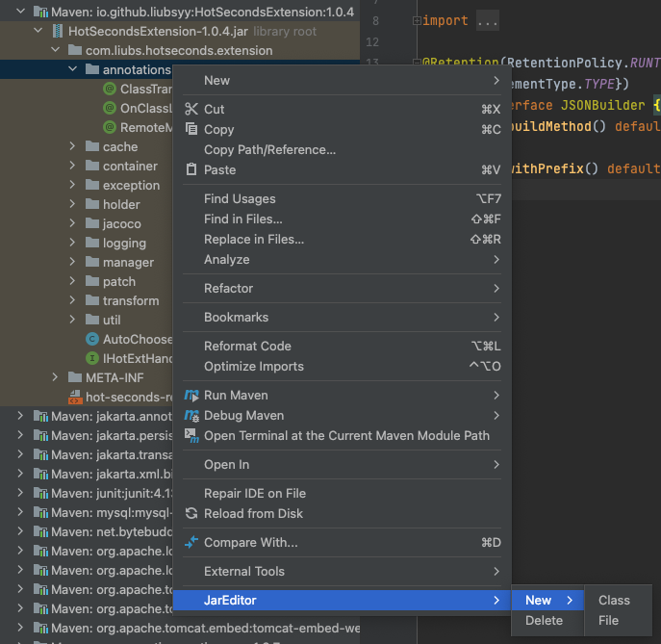The width and height of the screenshot is (661, 644).
Task: Choose Find Usages
Action: [342, 198]
